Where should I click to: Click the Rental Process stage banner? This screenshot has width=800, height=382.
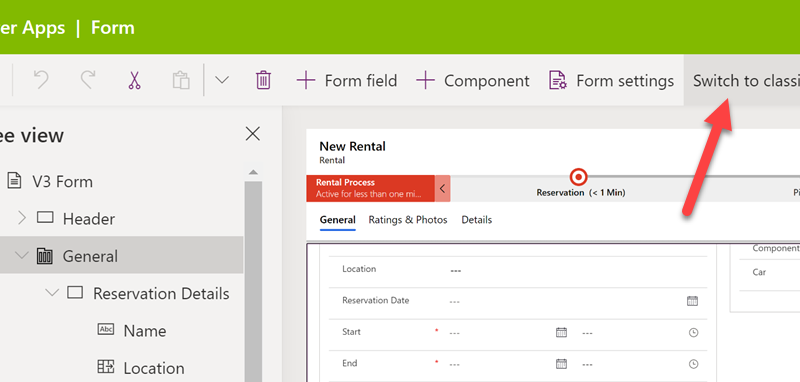pos(370,188)
